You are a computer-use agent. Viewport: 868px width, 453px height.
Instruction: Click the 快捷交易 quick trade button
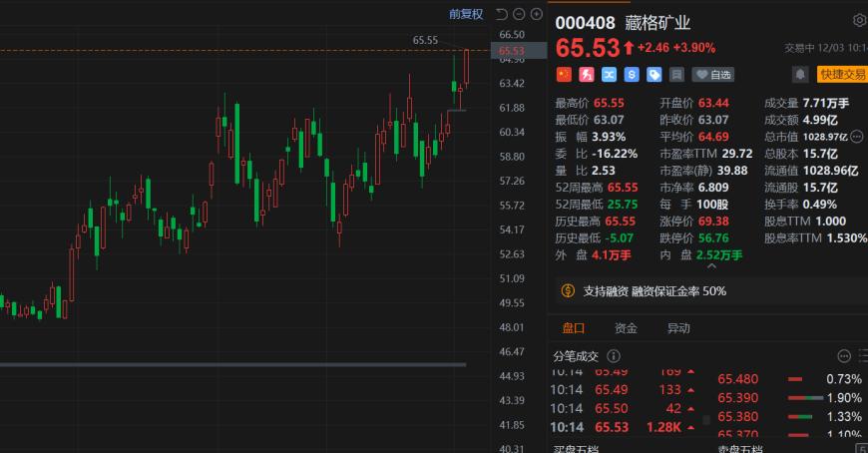(842, 74)
